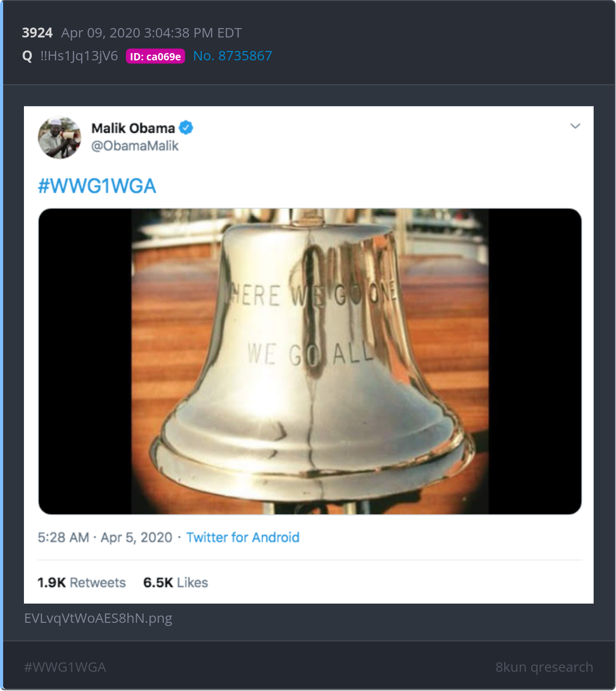Show the 1.9K Retweets list
The height and width of the screenshot is (691, 616).
click(x=82, y=582)
